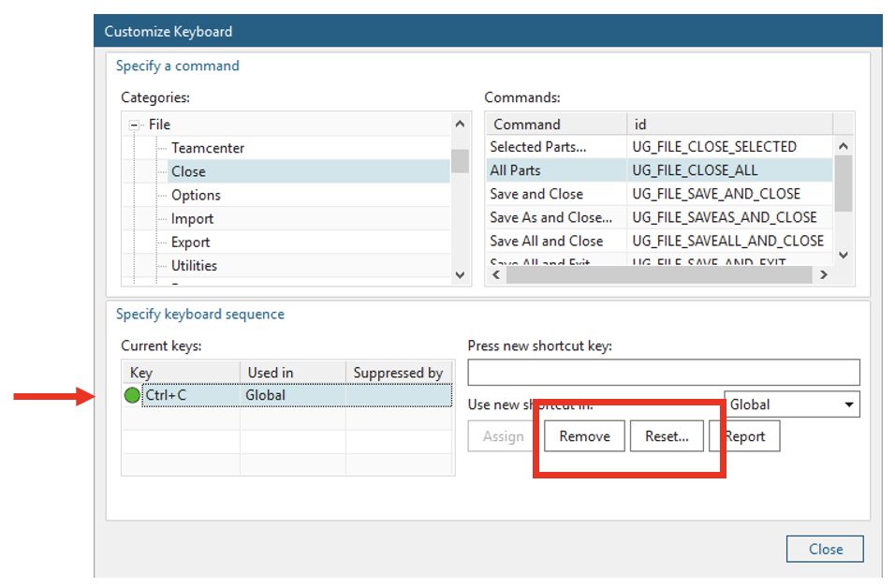
Task: Click the Reset... button
Action: click(x=667, y=436)
